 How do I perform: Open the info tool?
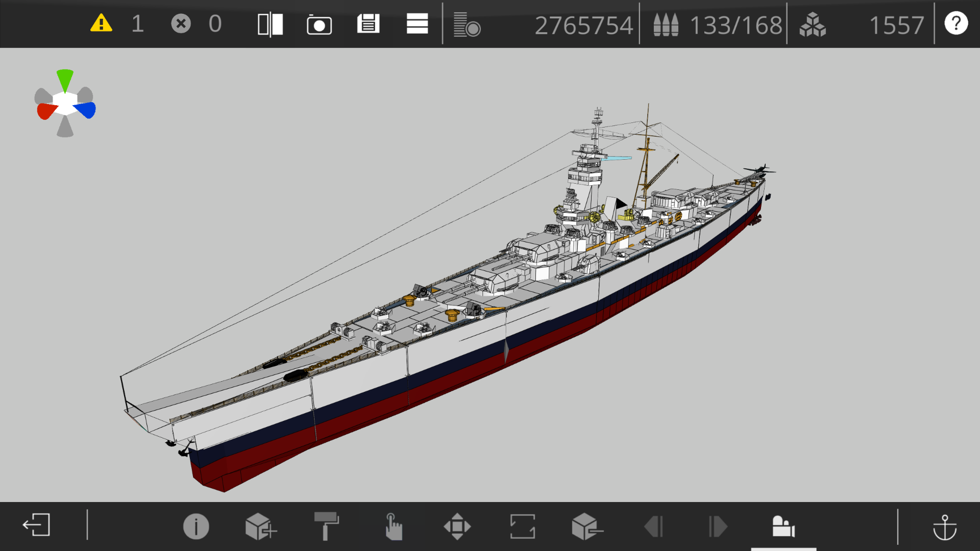point(196,526)
